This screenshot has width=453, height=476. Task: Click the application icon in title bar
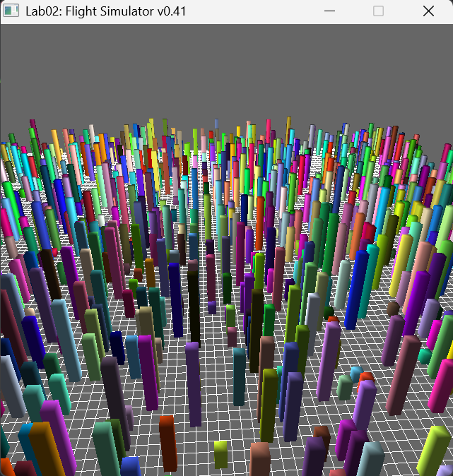(x=11, y=11)
